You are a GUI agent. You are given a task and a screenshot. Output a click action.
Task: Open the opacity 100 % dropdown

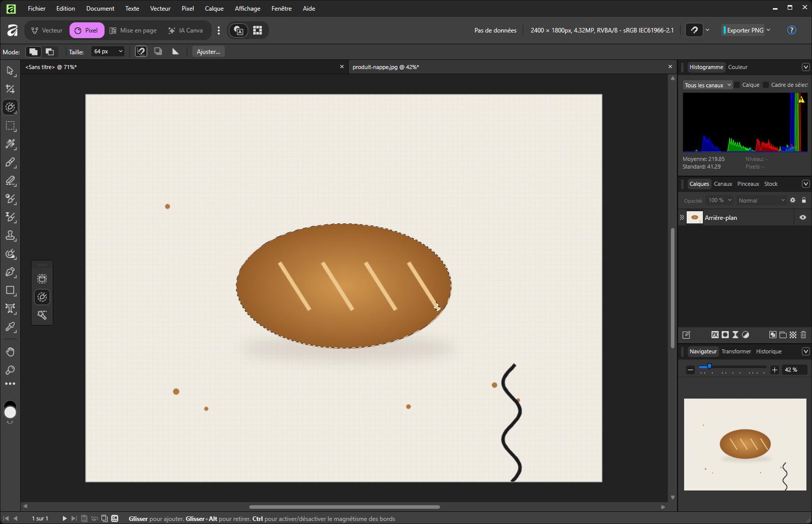tap(720, 200)
